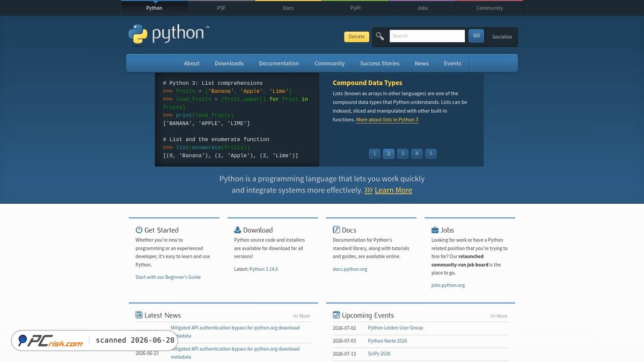Open SciPy 2026 event
Screen dimensions: 644x362
(379, 353)
